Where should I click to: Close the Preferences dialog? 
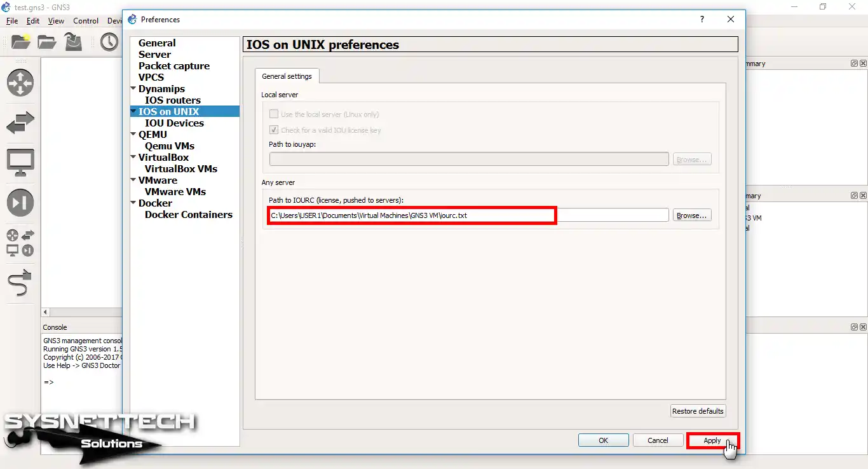click(x=731, y=19)
